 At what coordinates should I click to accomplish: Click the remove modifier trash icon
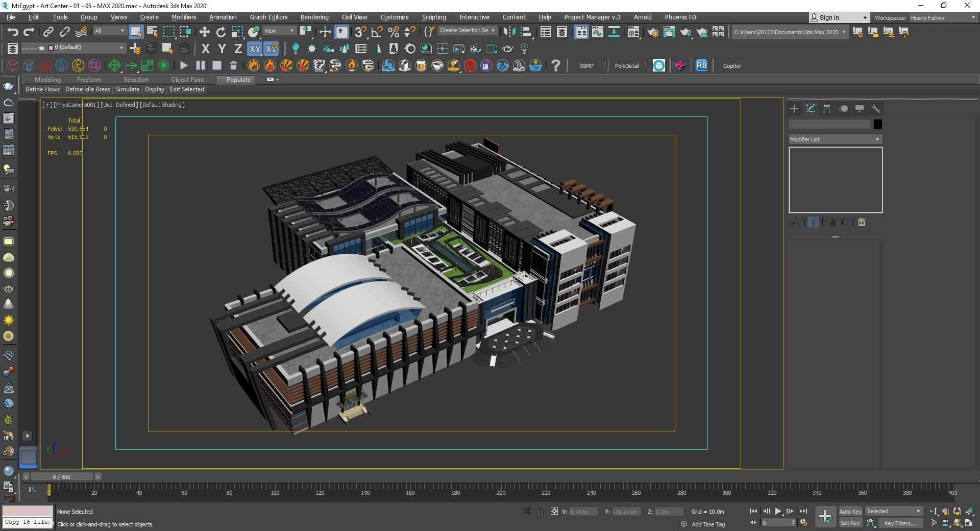(x=844, y=222)
